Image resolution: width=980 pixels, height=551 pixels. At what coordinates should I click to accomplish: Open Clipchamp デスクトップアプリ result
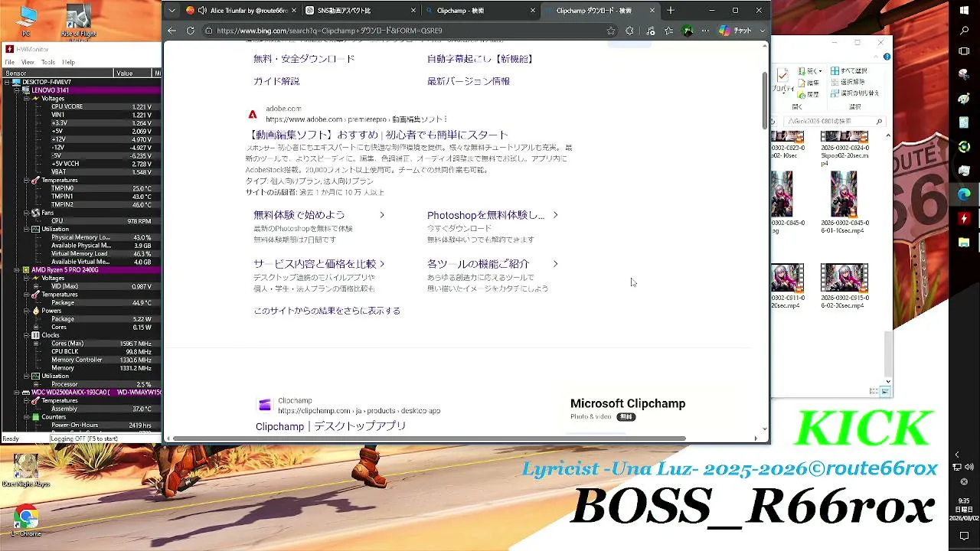click(331, 426)
